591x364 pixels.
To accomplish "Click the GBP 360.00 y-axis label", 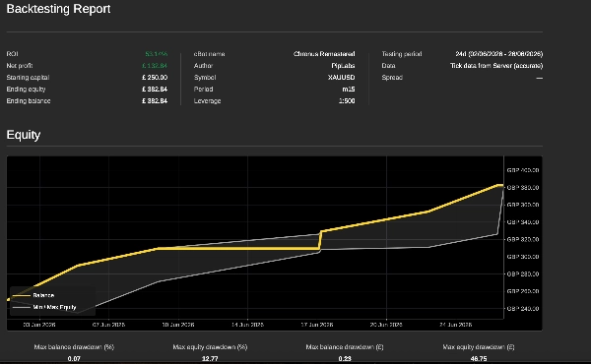I will pyautogui.click(x=523, y=205).
